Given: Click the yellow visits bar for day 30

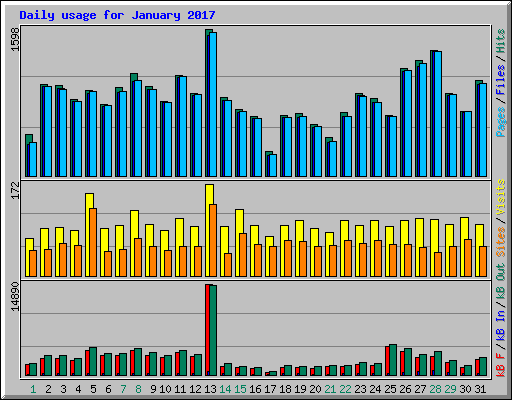Looking at the screenshot, I should [465, 247].
